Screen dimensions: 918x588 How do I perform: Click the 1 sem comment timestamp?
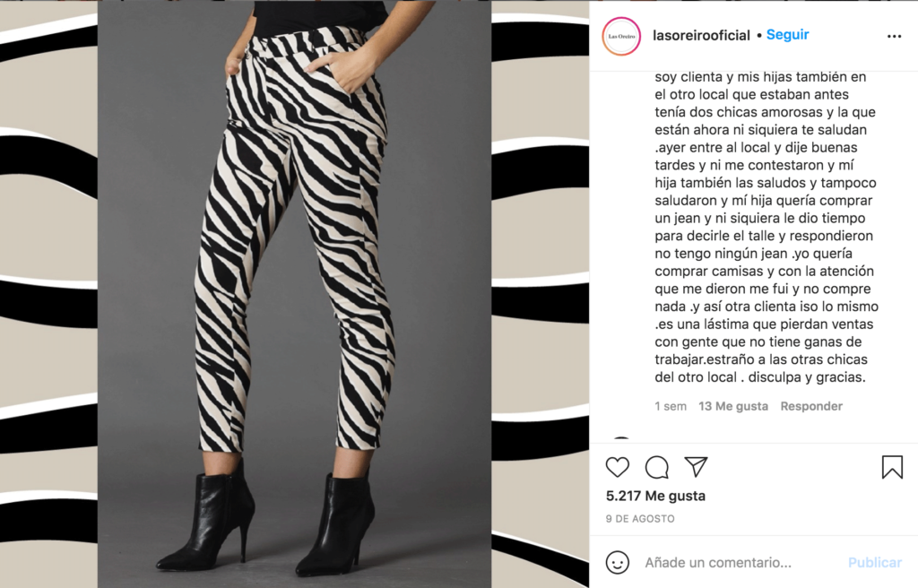671,406
